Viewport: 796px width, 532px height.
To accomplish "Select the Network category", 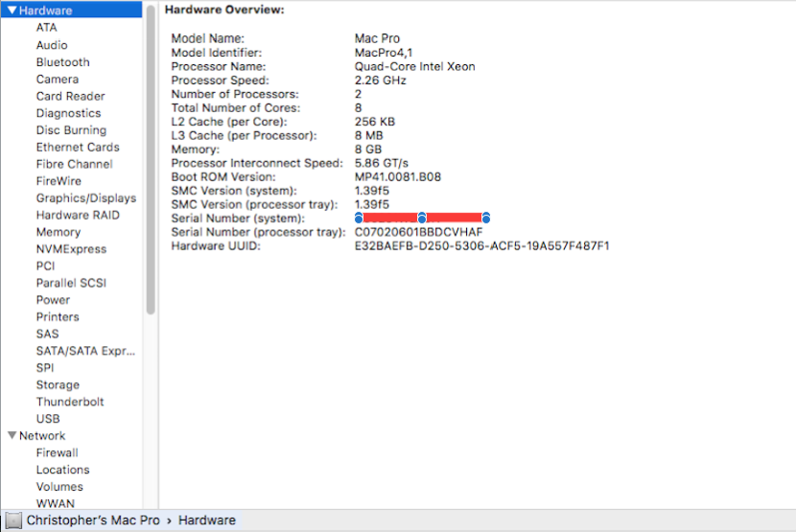I will point(42,436).
